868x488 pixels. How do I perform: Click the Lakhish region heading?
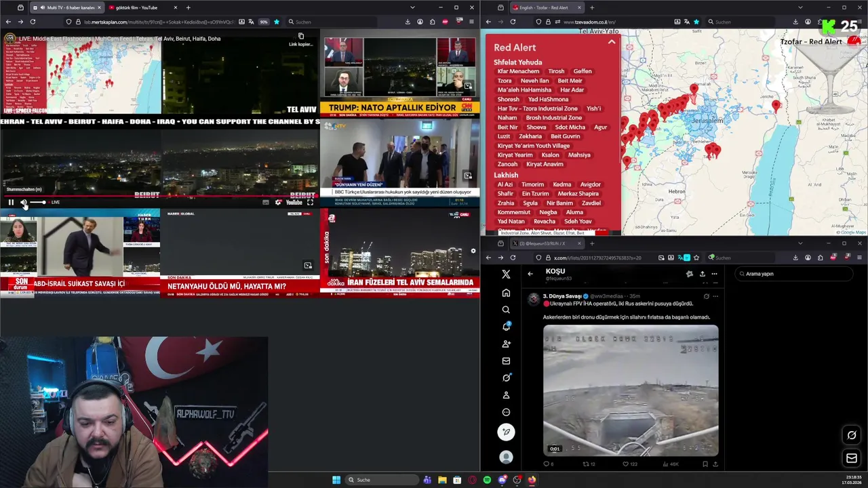tap(506, 175)
